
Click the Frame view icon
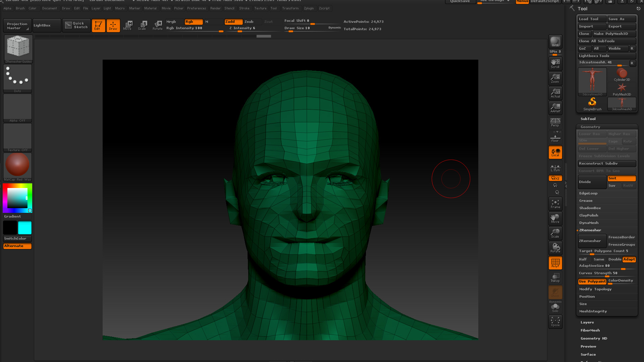click(555, 204)
